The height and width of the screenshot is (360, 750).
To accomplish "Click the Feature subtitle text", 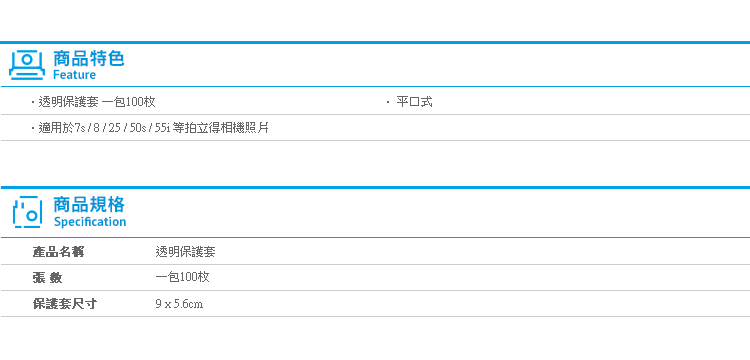I will tap(74, 75).
